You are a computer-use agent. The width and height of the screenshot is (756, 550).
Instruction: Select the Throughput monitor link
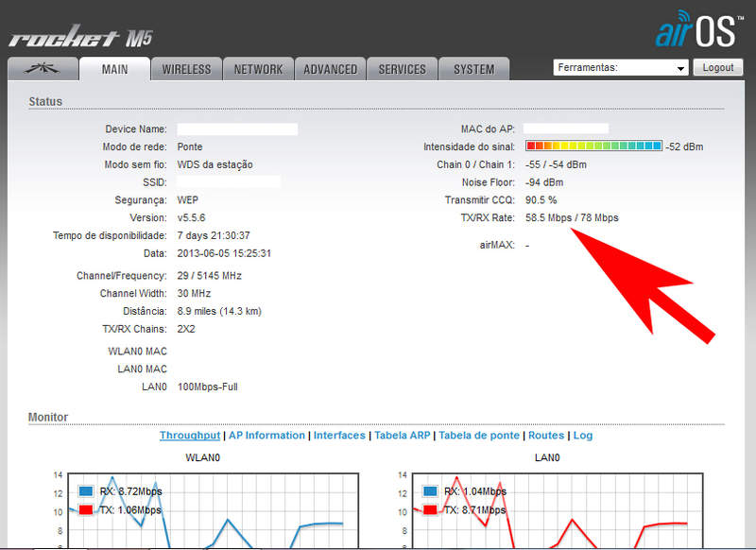coord(190,436)
